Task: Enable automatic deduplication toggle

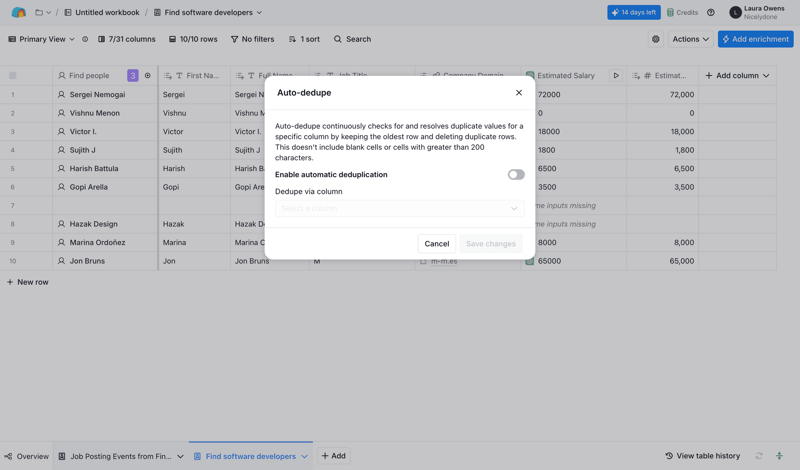Action: (516, 175)
